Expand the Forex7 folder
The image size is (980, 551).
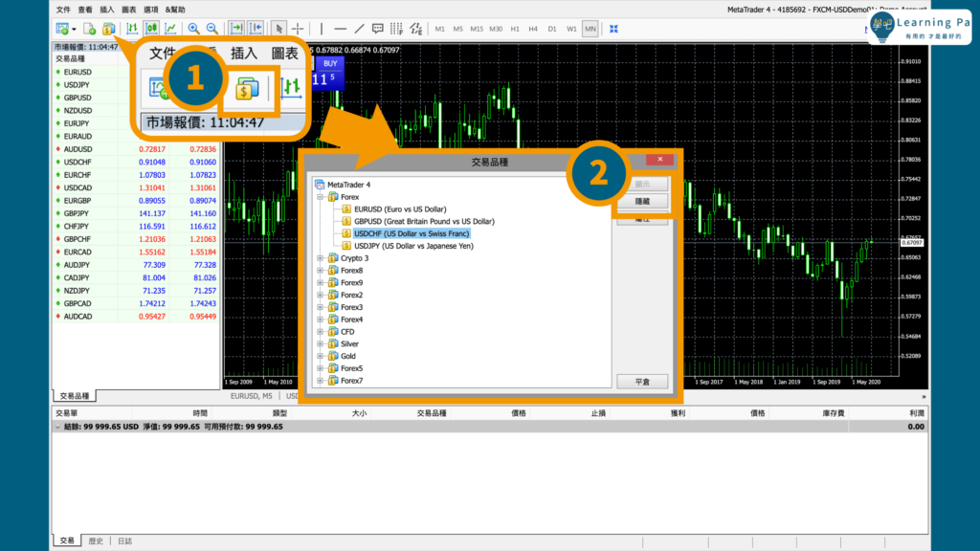(x=320, y=381)
